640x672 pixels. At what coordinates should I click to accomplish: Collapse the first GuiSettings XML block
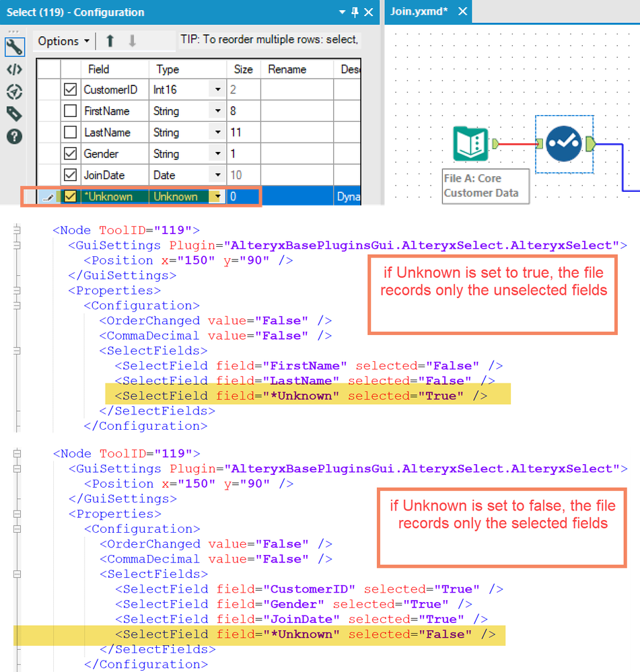17,245
